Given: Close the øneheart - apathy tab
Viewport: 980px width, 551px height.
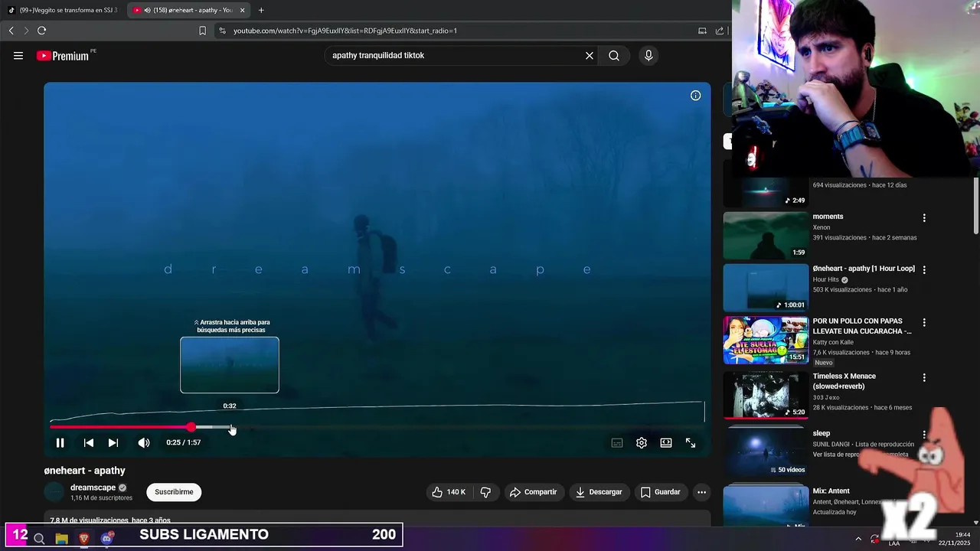Looking at the screenshot, I should (x=243, y=10).
